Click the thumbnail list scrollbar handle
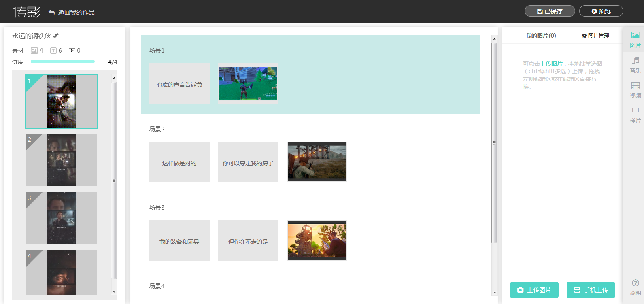The width and height of the screenshot is (644, 304). coord(114,181)
